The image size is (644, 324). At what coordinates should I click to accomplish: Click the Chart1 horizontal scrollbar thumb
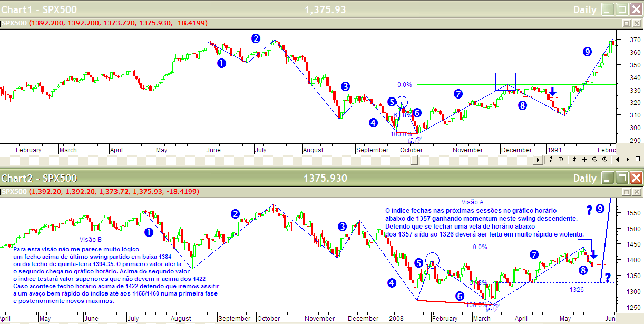pos(415,160)
